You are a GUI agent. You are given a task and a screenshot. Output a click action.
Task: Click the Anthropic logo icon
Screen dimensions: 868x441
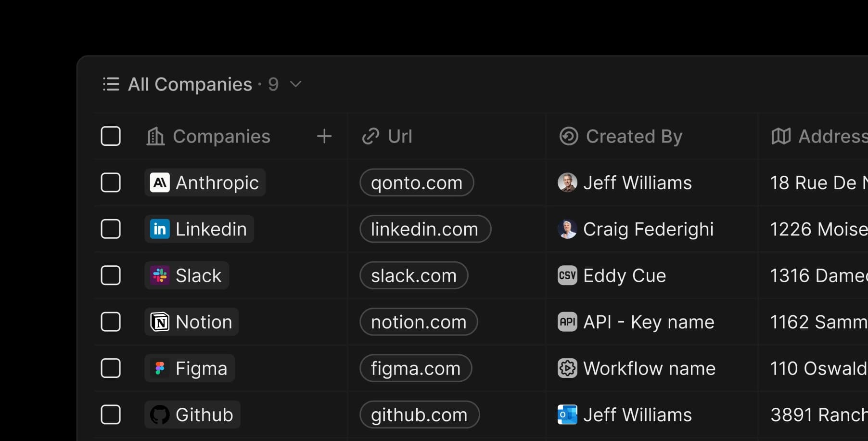[160, 183]
